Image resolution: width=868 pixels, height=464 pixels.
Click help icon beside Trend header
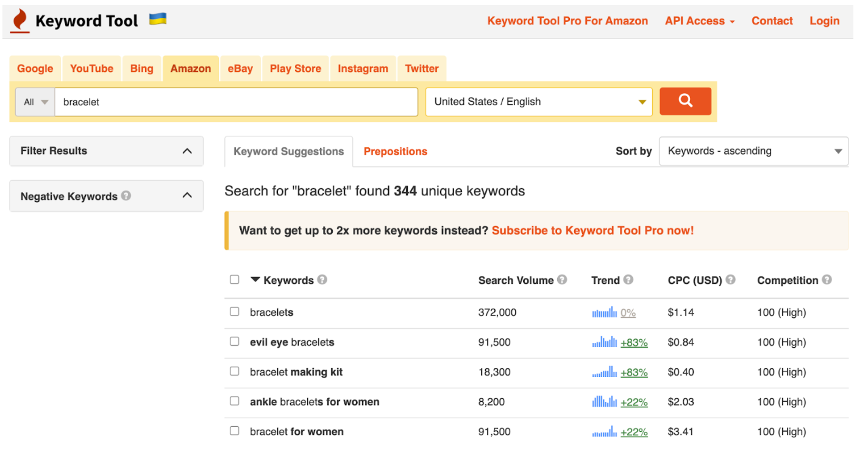tap(628, 279)
